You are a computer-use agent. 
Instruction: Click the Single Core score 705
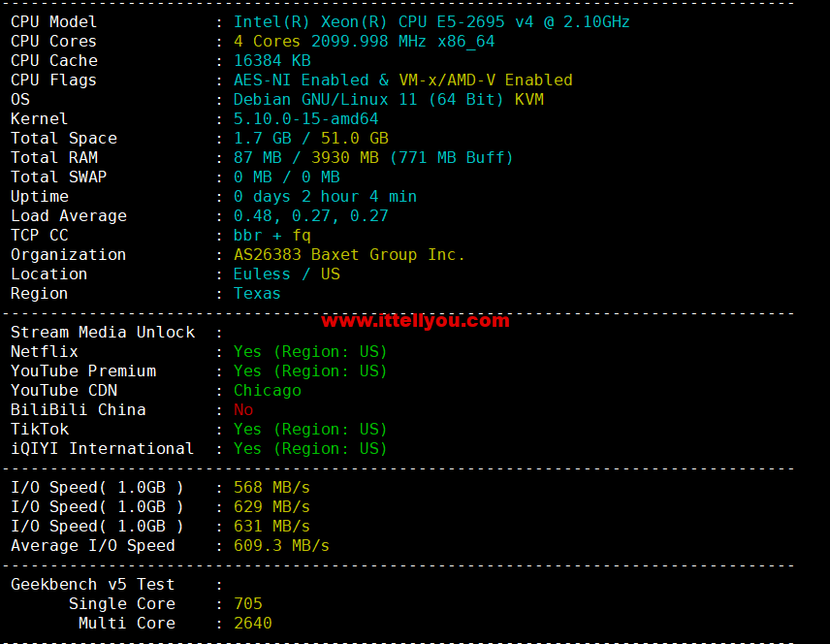(x=247, y=604)
